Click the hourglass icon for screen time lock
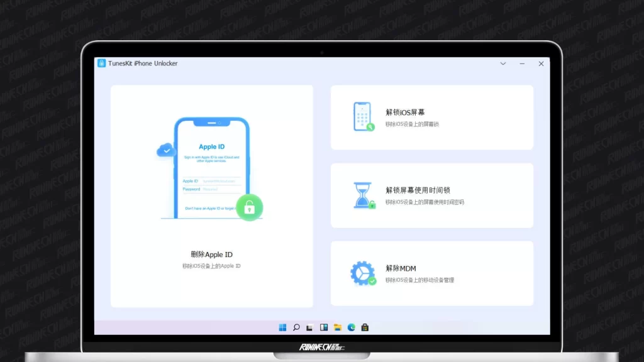The width and height of the screenshot is (644, 362). [x=363, y=195]
